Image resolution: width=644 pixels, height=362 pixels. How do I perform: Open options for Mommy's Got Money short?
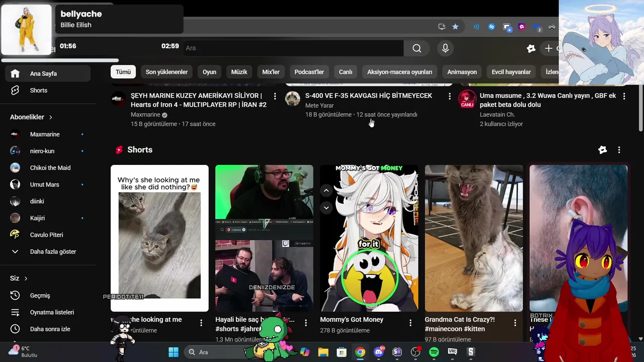[x=410, y=323]
